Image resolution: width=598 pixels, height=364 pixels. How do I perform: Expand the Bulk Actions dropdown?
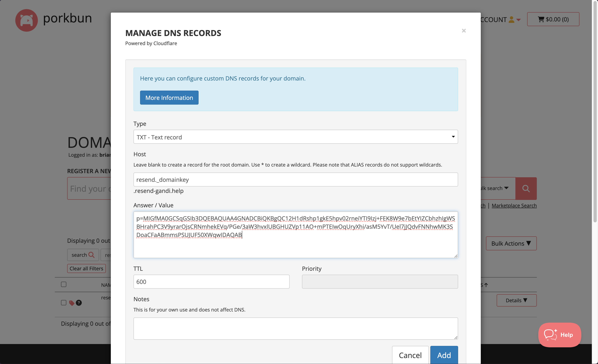[511, 243]
